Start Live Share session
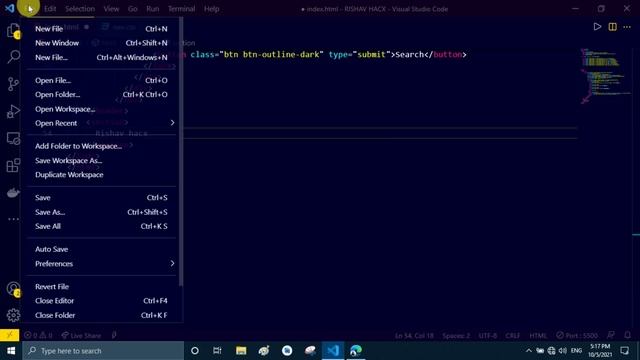Image resolution: width=640 pixels, height=360 pixels. [x=81, y=336]
